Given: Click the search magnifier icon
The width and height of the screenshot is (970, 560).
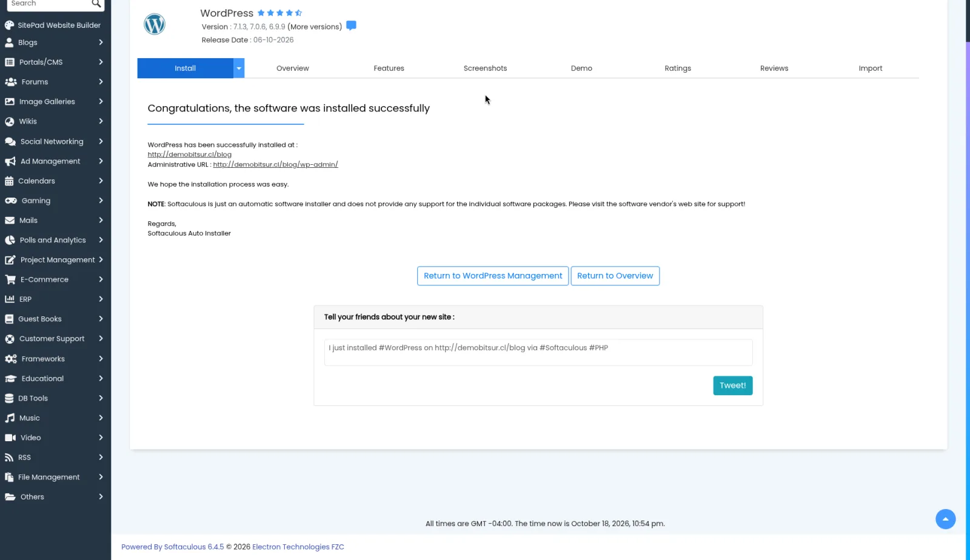Looking at the screenshot, I should [x=96, y=4].
